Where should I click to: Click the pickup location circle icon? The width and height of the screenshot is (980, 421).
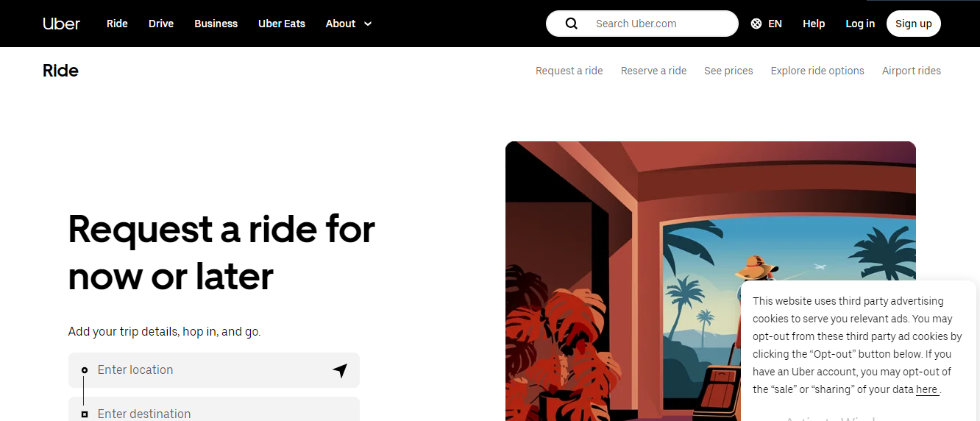pos(85,370)
